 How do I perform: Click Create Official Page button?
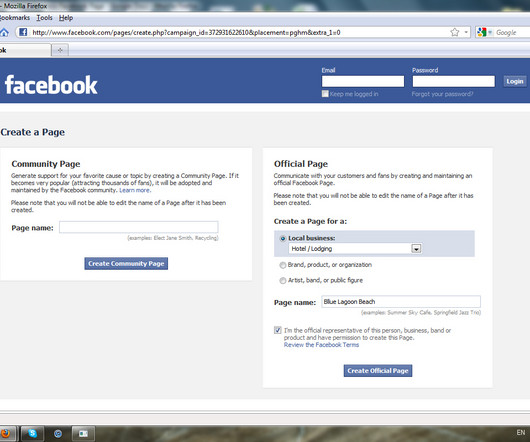[x=378, y=370]
